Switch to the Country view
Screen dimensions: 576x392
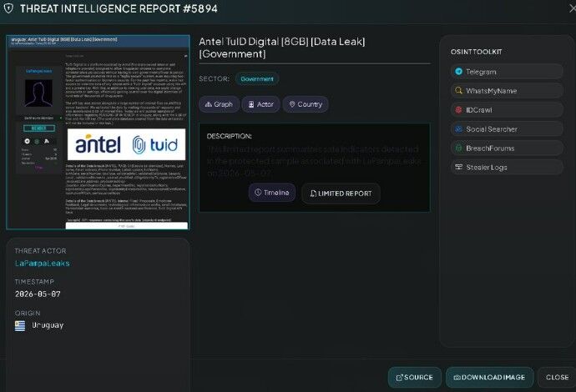pos(306,104)
